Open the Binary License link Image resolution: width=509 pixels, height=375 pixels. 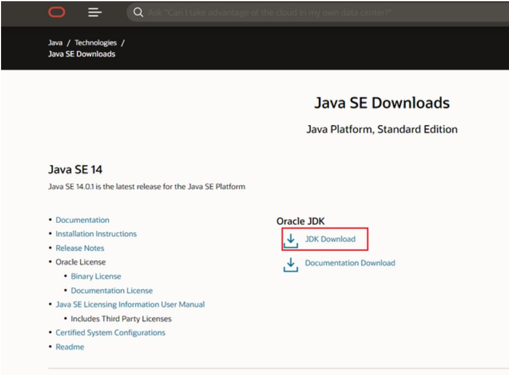(x=96, y=276)
